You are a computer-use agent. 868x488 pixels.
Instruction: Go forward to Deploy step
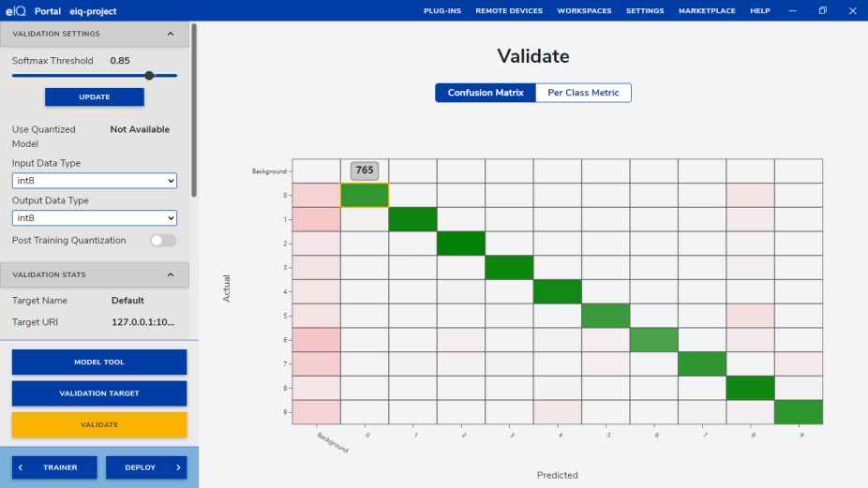[146, 467]
